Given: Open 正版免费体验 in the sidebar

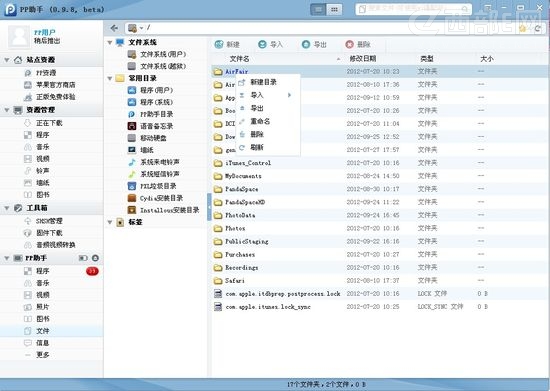Looking at the screenshot, I should (x=55, y=97).
